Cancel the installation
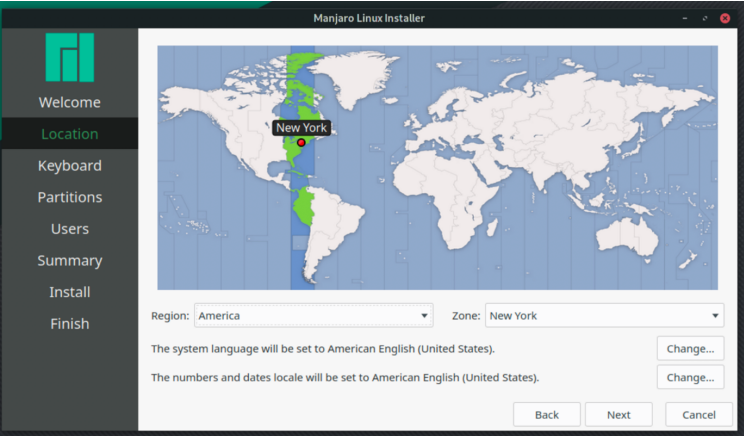Viewport: 744px width, 436px height. coord(699,415)
